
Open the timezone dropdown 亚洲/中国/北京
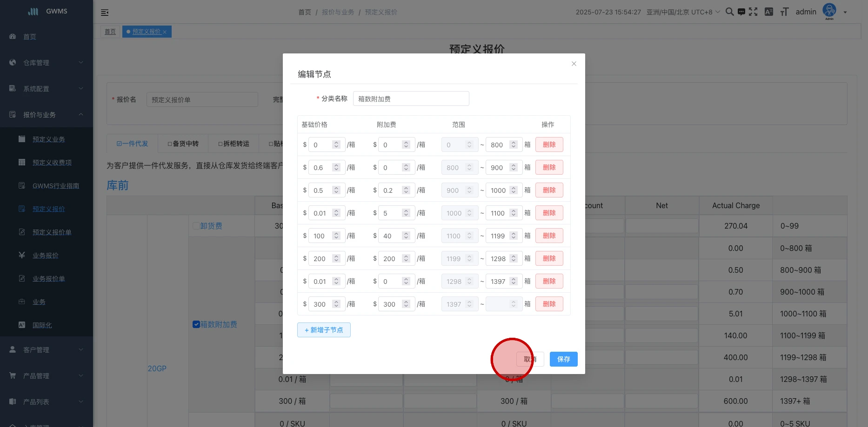tap(683, 12)
